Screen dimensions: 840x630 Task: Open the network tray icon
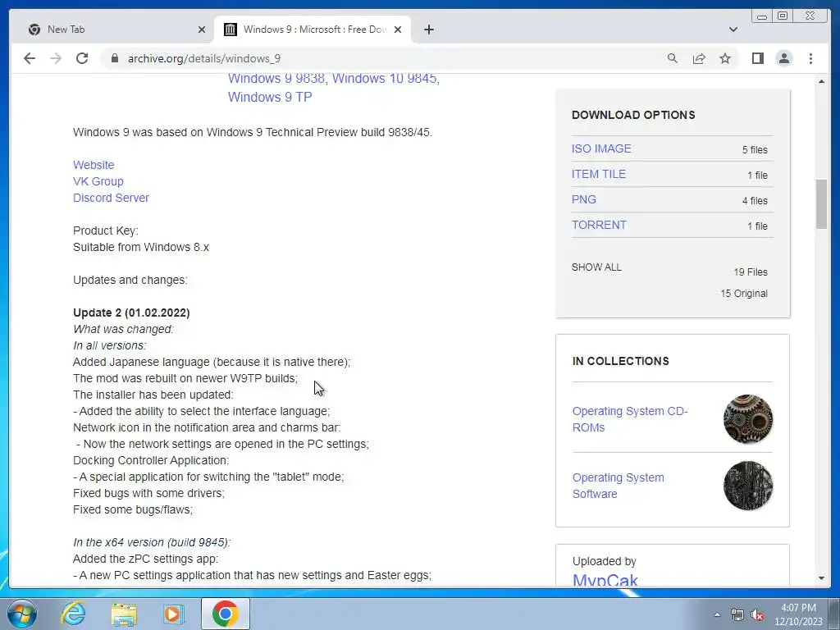[737, 615]
